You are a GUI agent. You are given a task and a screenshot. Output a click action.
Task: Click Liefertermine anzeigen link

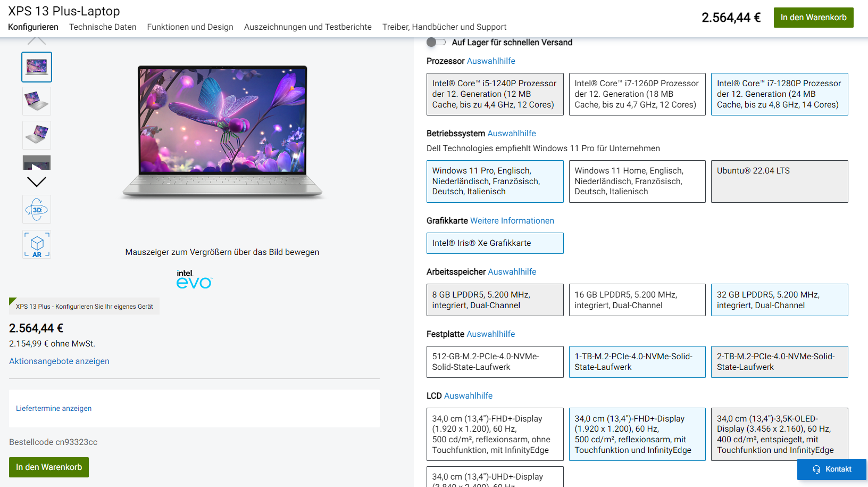[54, 409]
